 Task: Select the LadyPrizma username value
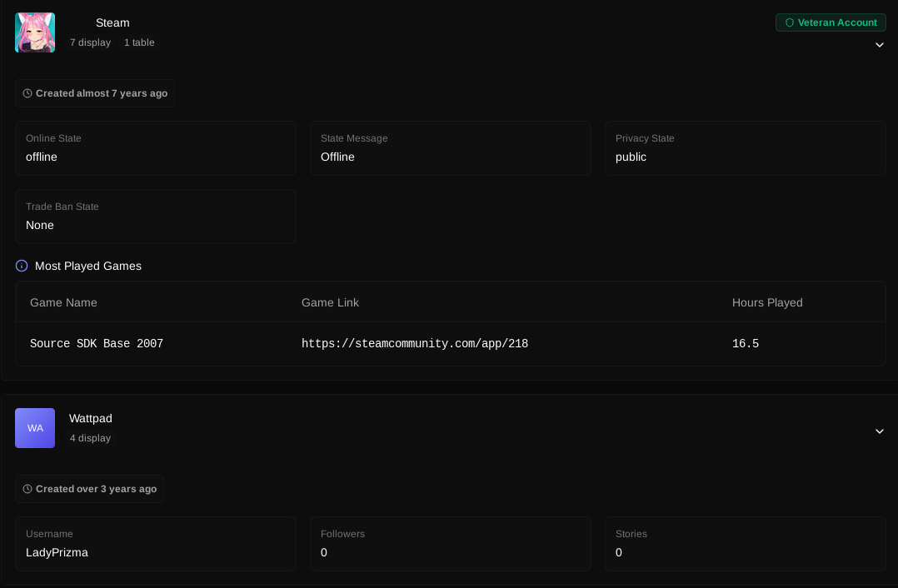pos(57,552)
